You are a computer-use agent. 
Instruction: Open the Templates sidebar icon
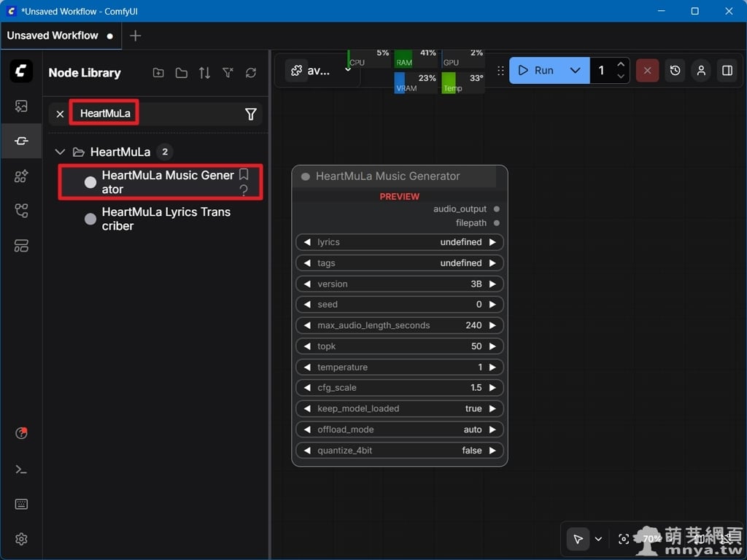pyautogui.click(x=21, y=246)
